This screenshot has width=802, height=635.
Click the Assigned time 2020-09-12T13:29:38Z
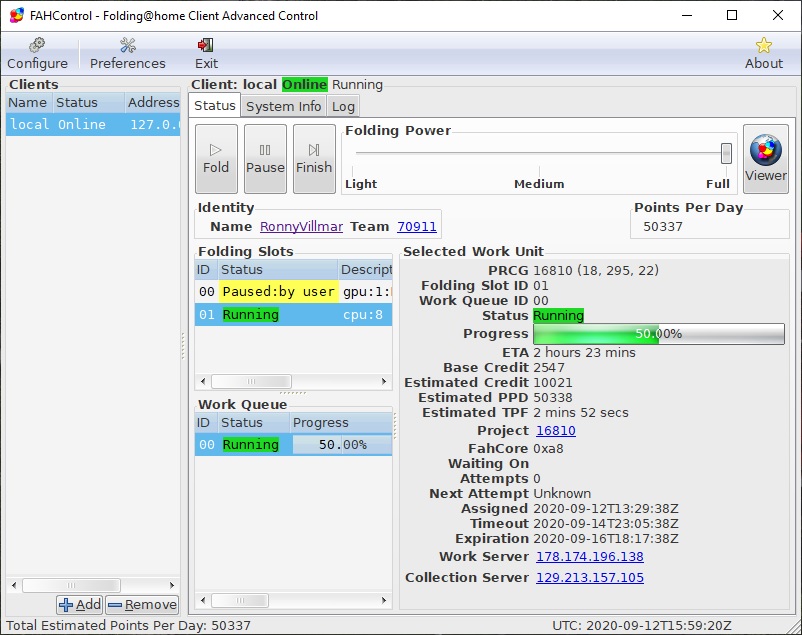606,509
